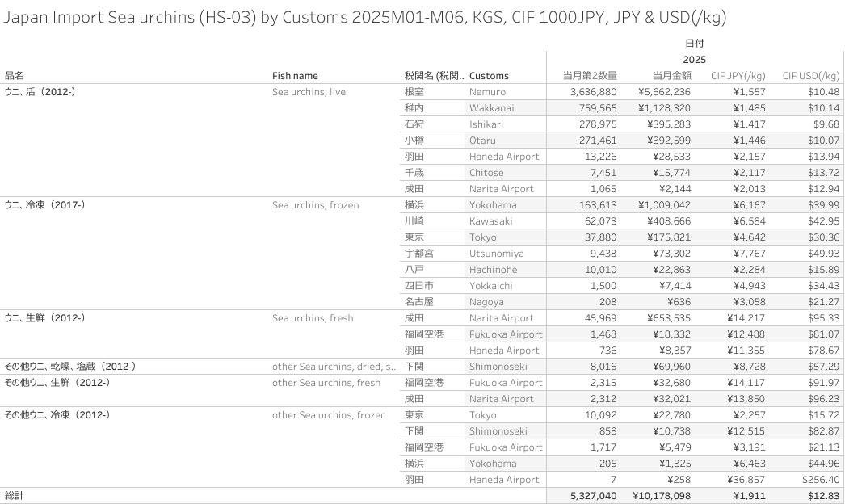Select the 根室 customs cell

pyautogui.click(x=414, y=92)
